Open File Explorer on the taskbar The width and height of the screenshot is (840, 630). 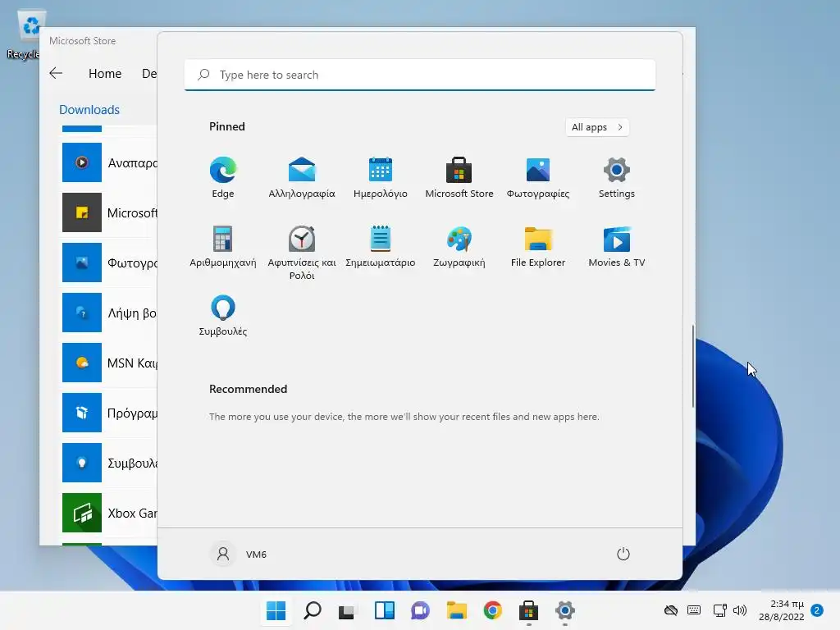tap(456, 610)
